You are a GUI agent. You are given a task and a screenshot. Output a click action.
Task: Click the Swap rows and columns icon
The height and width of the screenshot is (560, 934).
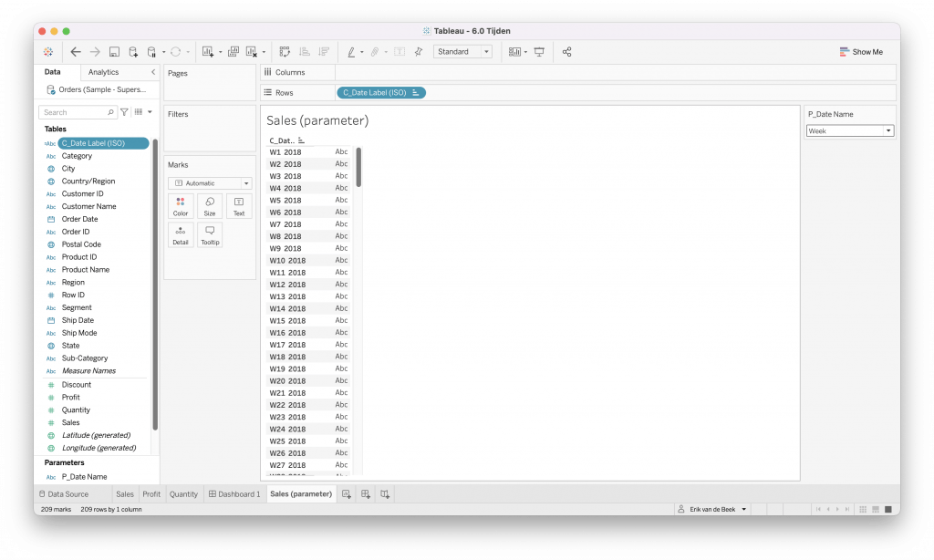point(285,52)
